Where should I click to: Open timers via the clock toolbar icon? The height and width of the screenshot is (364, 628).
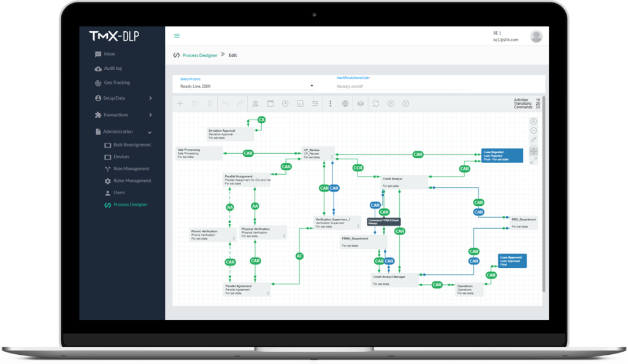tap(285, 104)
